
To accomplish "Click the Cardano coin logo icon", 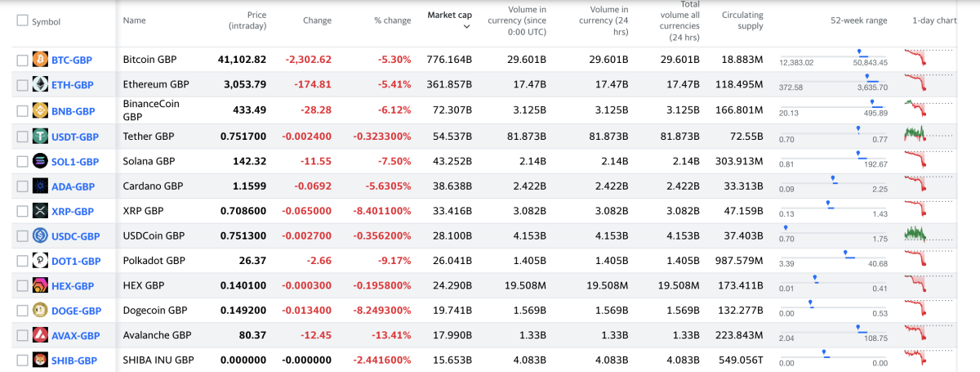I will 40,186.
